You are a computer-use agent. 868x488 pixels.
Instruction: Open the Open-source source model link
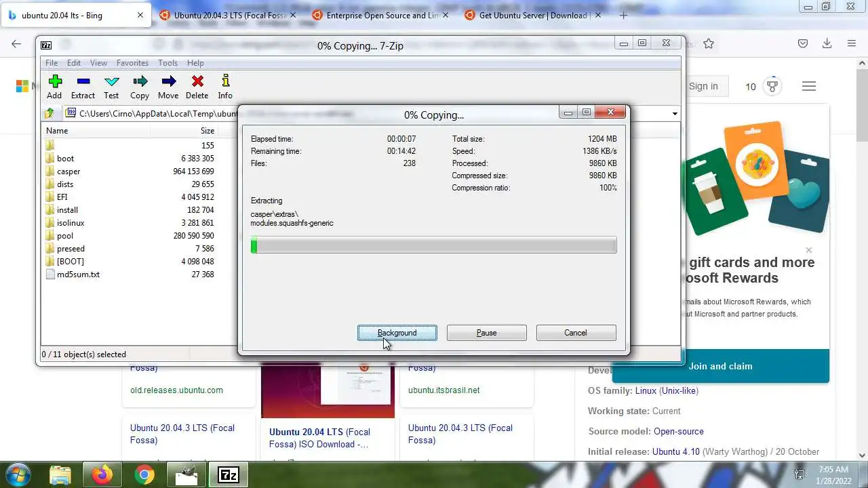(x=679, y=431)
